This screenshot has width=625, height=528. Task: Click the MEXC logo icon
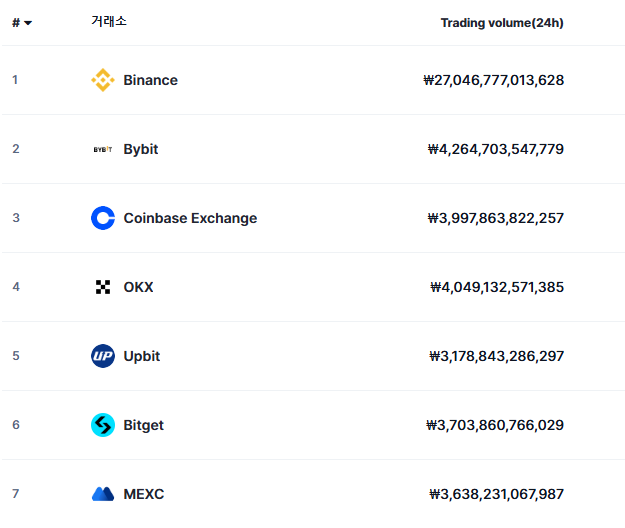click(x=103, y=494)
